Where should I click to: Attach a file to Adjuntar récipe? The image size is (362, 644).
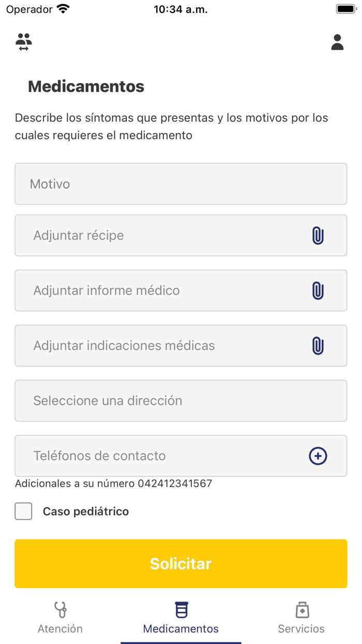[319, 235]
